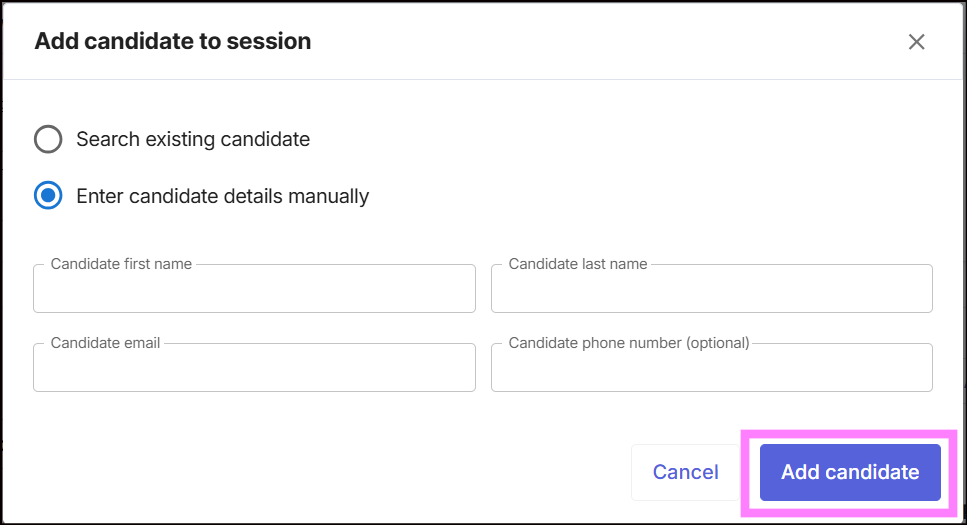The height and width of the screenshot is (525, 967).
Task: Focus the Candidate last name input box
Action: point(711,291)
